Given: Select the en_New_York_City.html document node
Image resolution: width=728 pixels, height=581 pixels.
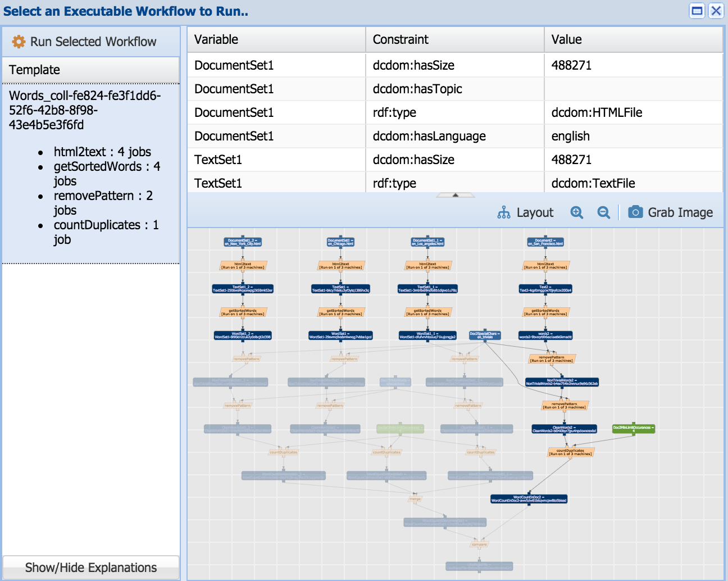Looking at the screenshot, I should pyautogui.click(x=243, y=242).
